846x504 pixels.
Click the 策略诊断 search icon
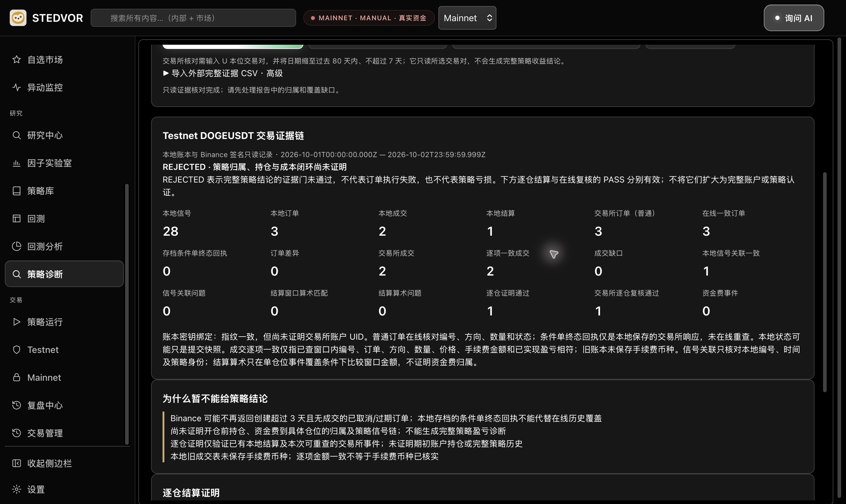(16, 274)
